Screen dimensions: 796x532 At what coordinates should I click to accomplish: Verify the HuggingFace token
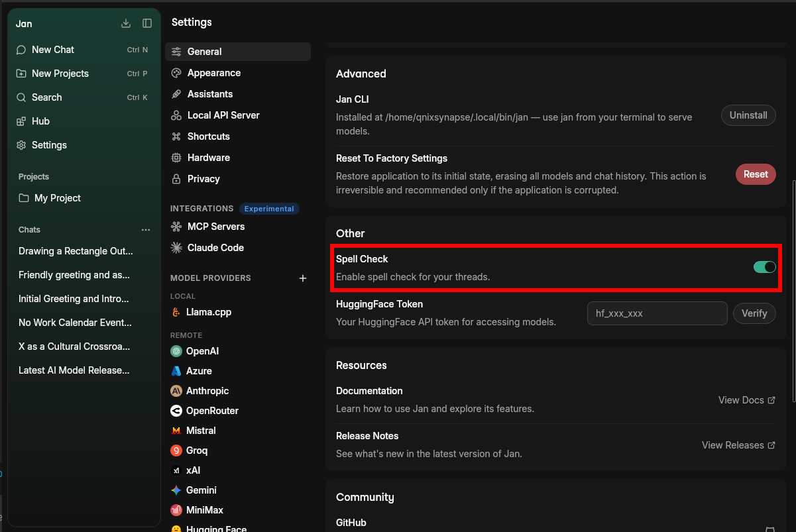754,313
